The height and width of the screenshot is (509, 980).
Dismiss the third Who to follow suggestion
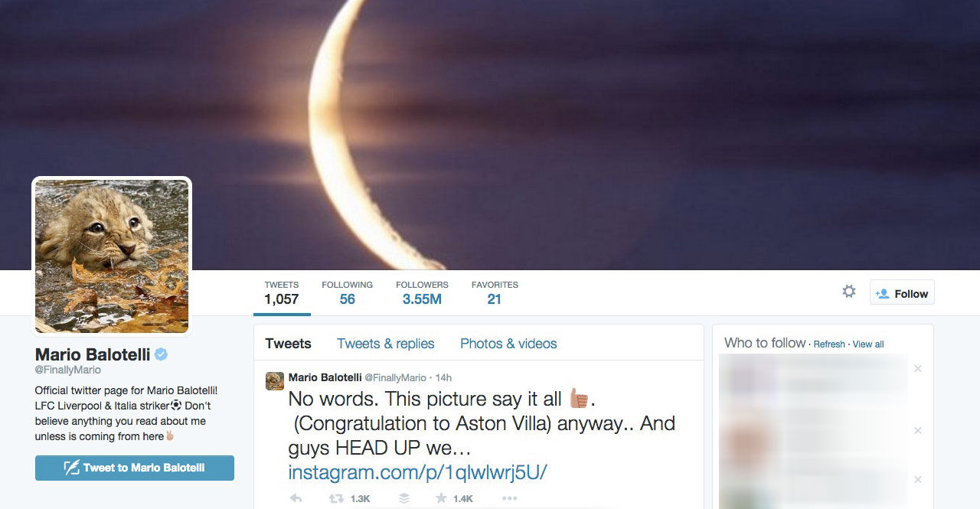point(918,480)
